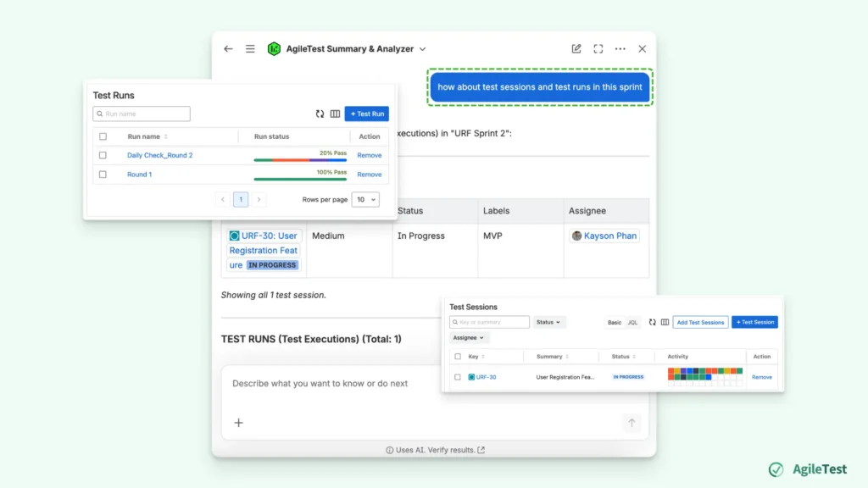
Task: Open the Rows per page dropdown
Action: (x=365, y=199)
